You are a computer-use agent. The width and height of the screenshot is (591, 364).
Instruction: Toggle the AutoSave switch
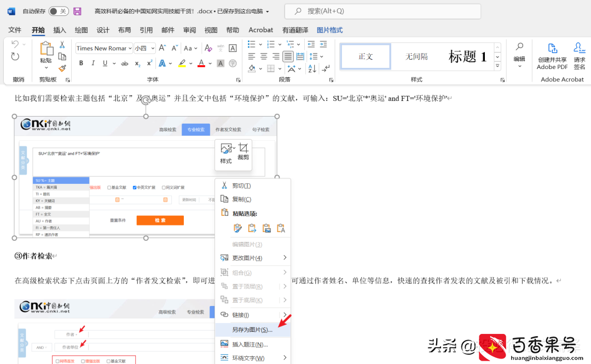59,11
